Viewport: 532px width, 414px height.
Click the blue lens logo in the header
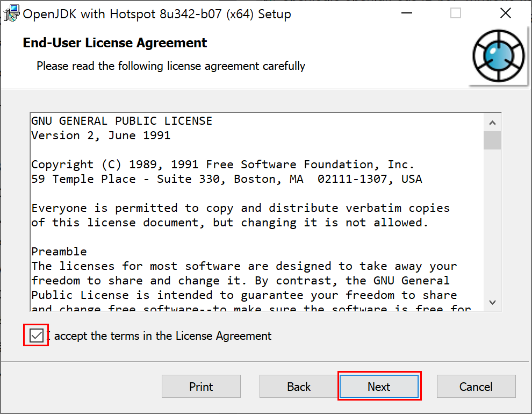click(498, 56)
